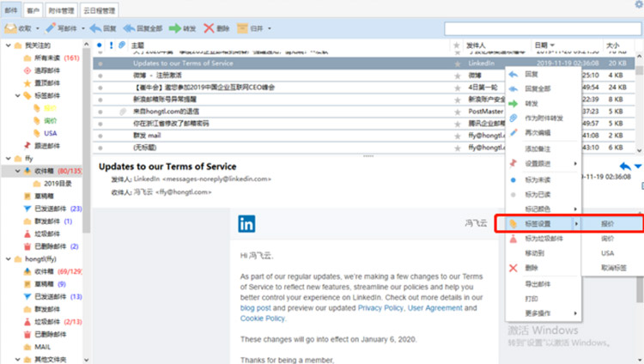Click the red X 删除 icon in toolbar
Image resolution: width=644 pixels, height=364 pixels.
click(210, 28)
